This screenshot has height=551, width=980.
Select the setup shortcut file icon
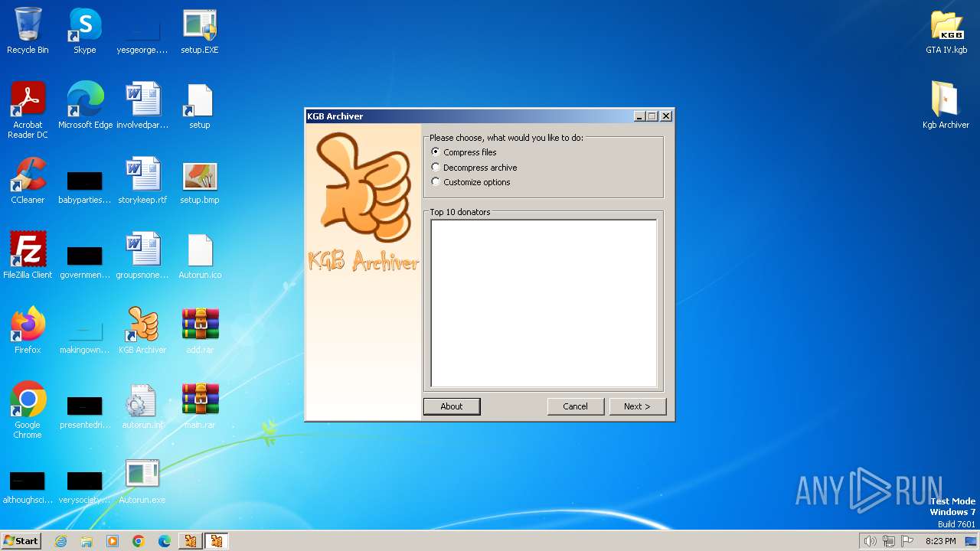pyautogui.click(x=200, y=106)
